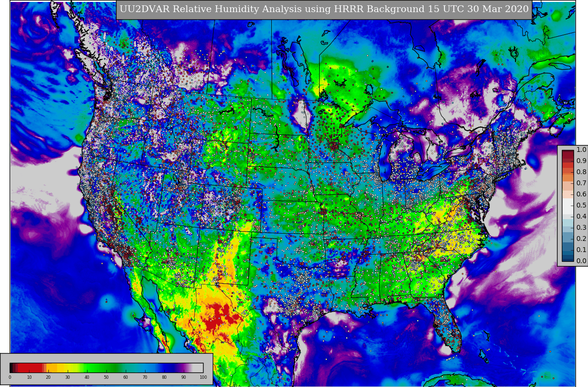Screen dimensions: 588x387
Task: Click the '10' tick label on humidity colorbar
Action: coord(29,377)
